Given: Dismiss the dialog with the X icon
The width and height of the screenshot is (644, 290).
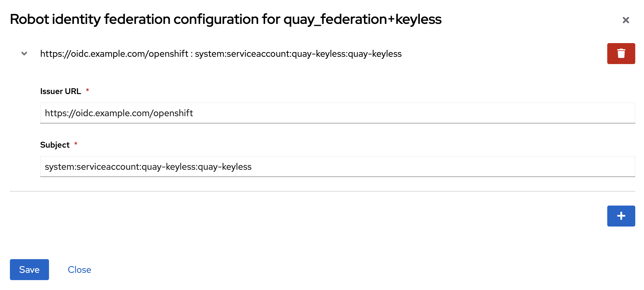Looking at the screenshot, I should point(626,20).
